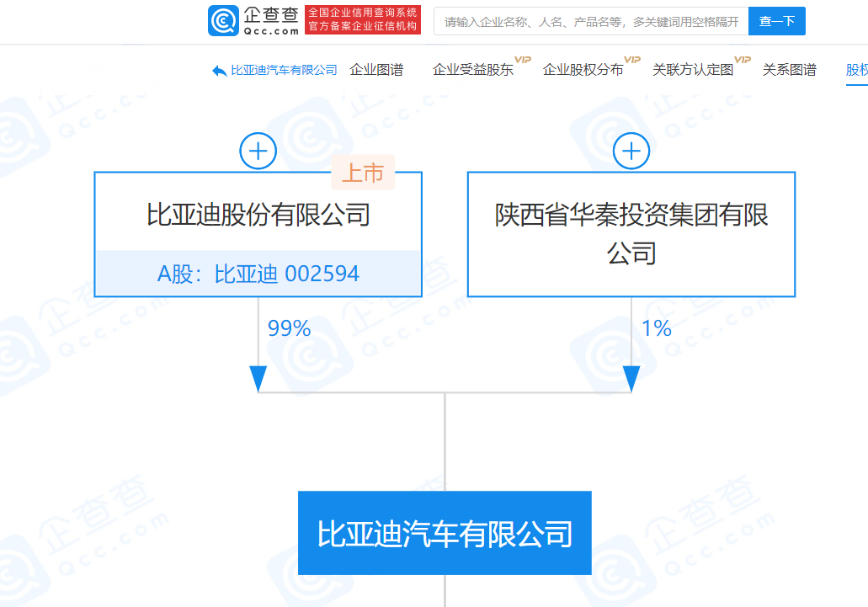The image size is (868, 607).
Task: Click the red 全国企业信用信息查询系统 badge
Action: coord(361,20)
